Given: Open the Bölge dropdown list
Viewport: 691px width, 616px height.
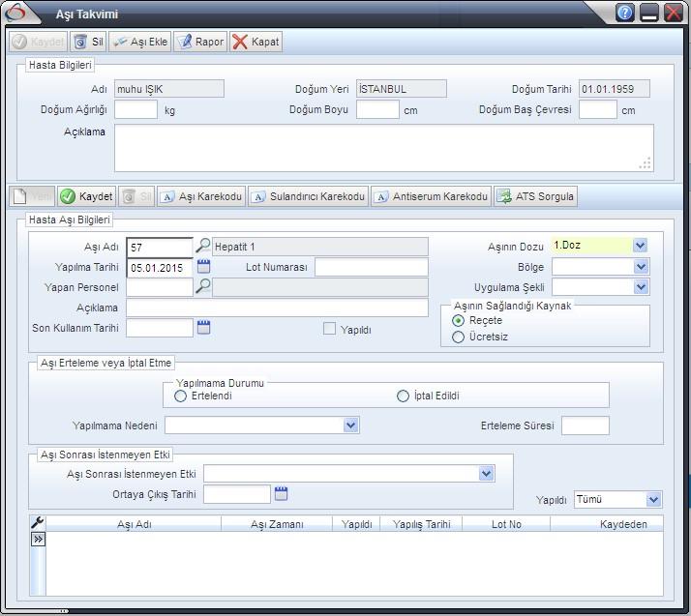Looking at the screenshot, I should pos(640,267).
